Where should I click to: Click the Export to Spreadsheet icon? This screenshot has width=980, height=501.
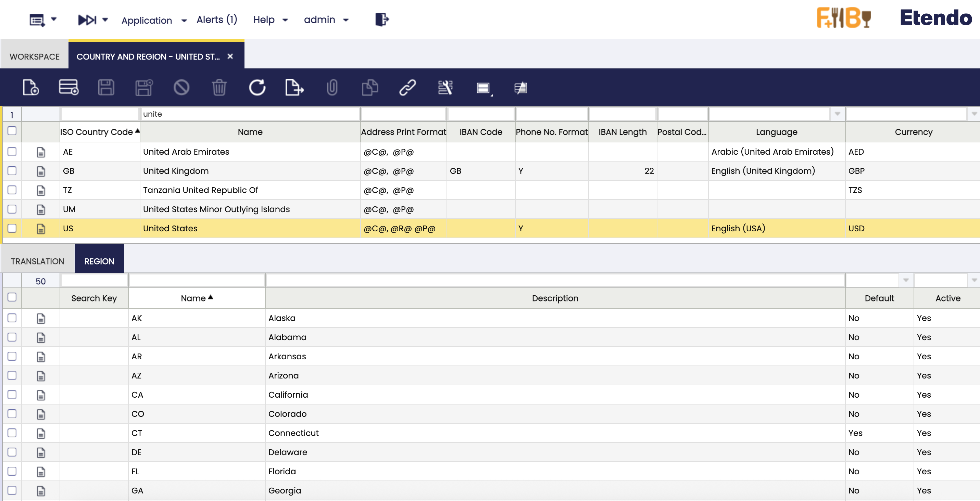pyautogui.click(x=294, y=87)
